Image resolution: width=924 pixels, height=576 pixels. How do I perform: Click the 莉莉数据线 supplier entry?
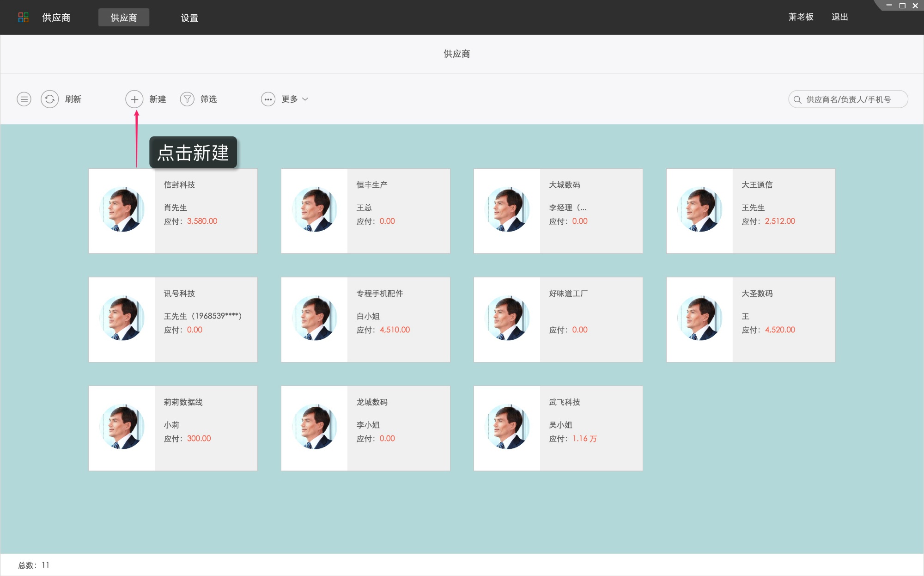pyautogui.click(x=173, y=428)
